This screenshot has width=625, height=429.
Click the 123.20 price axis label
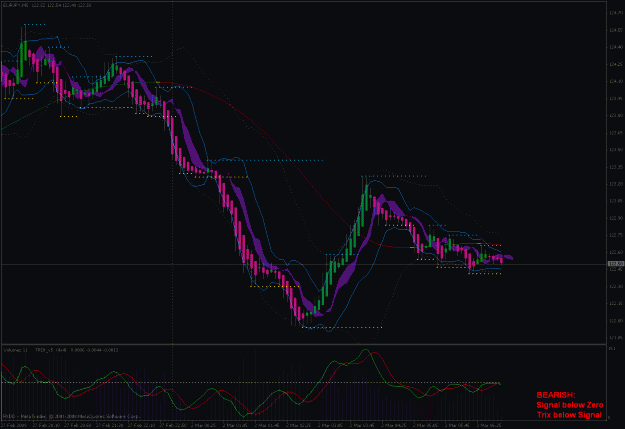pos(616,184)
